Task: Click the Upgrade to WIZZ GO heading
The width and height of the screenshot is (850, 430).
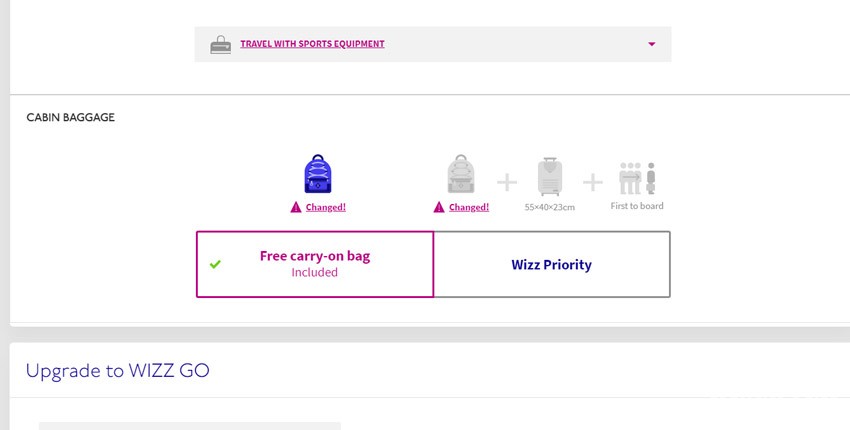Action: tap(118, 371)
